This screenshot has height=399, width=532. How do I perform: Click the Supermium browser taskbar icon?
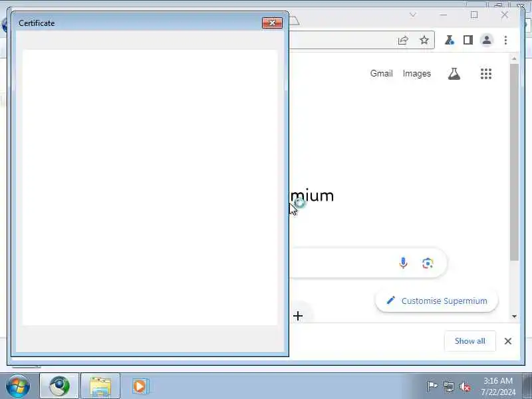(x=59, y=386)
